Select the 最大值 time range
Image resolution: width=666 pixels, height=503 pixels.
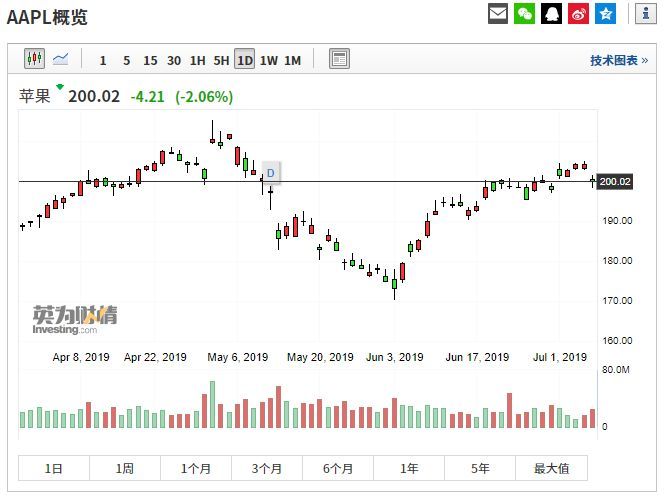pos(552,468)
